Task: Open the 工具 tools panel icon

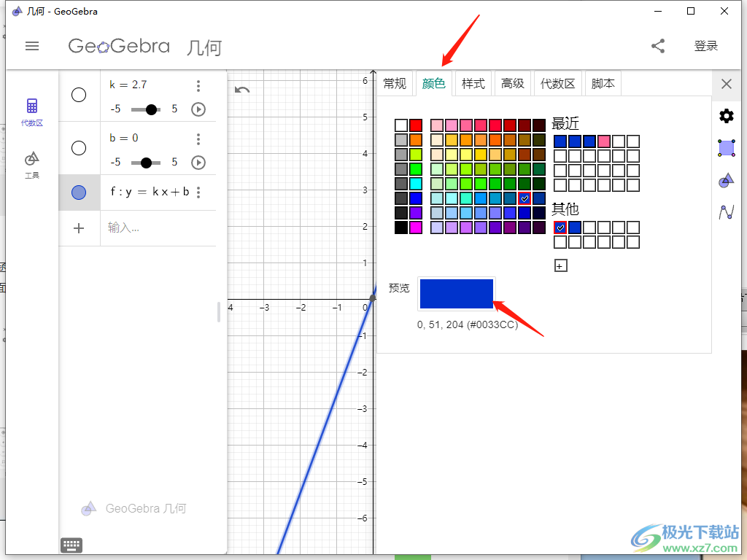Action: point(32,165)
